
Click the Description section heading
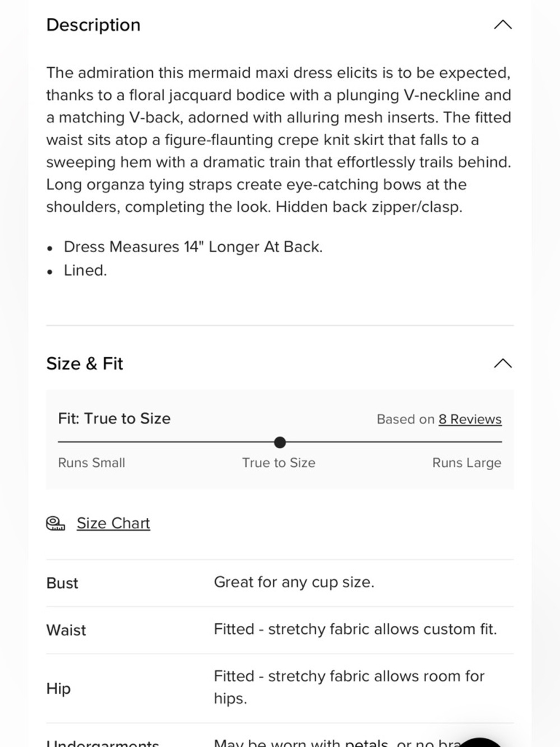(94, 25)
